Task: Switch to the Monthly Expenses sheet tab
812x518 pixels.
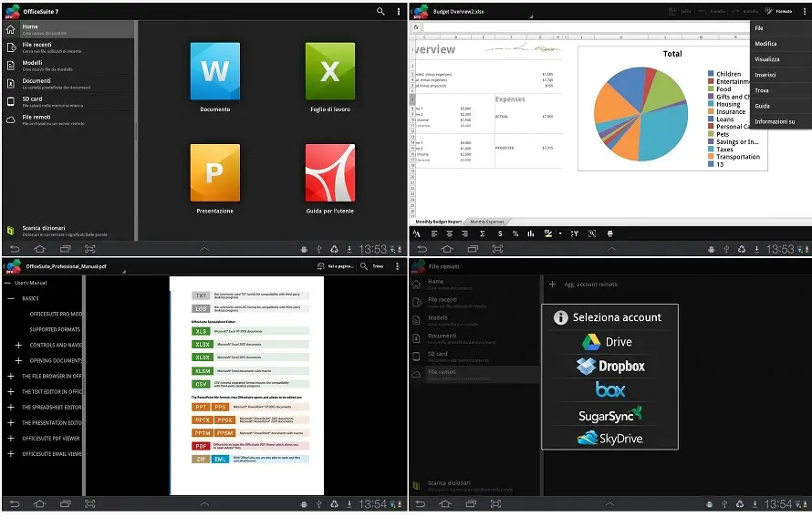Action: 487,222
